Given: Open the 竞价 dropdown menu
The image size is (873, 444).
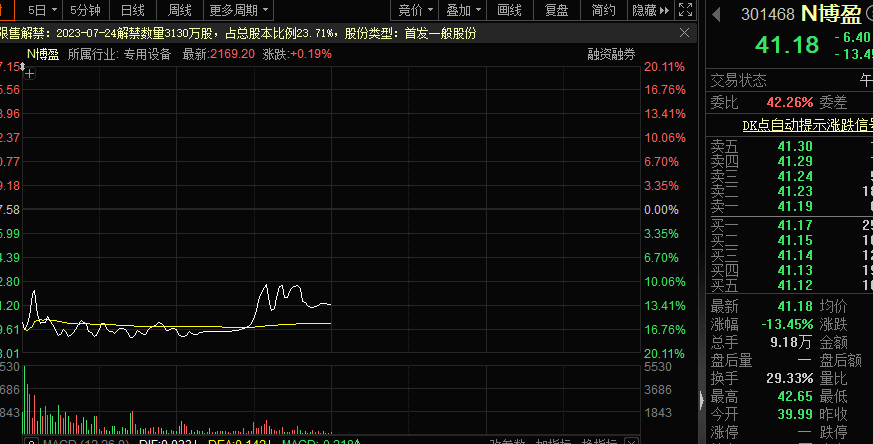Looking at the screenshot, I should (415, 11).
